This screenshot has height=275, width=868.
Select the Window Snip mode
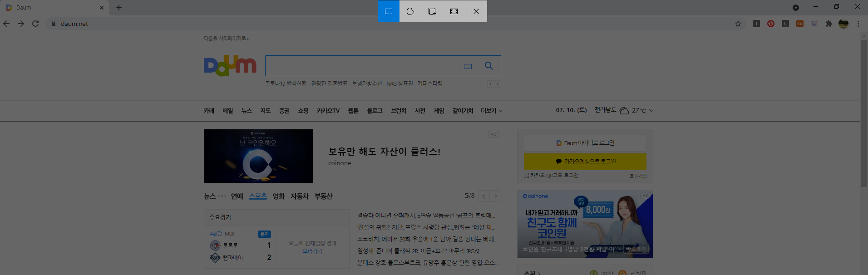pyautogui.click(x=432, y=11)
